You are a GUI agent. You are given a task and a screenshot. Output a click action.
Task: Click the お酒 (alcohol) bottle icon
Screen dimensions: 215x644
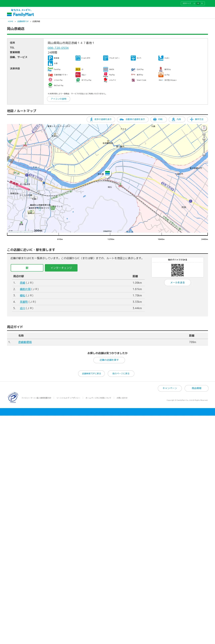50,63
